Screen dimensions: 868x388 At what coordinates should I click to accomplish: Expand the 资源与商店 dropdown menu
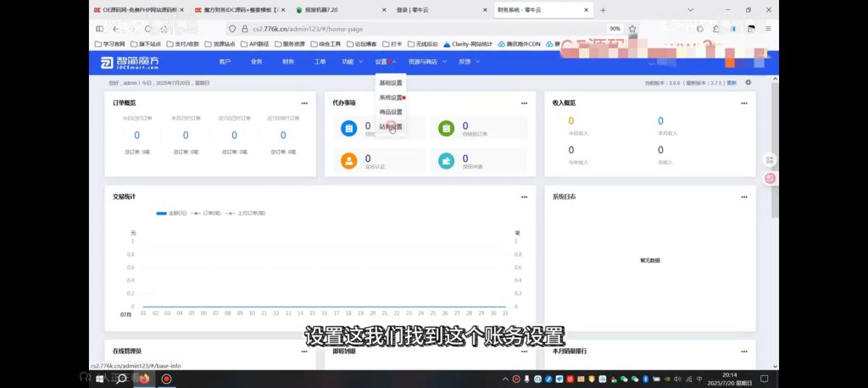pyautogui.click(x=426, y=62)
